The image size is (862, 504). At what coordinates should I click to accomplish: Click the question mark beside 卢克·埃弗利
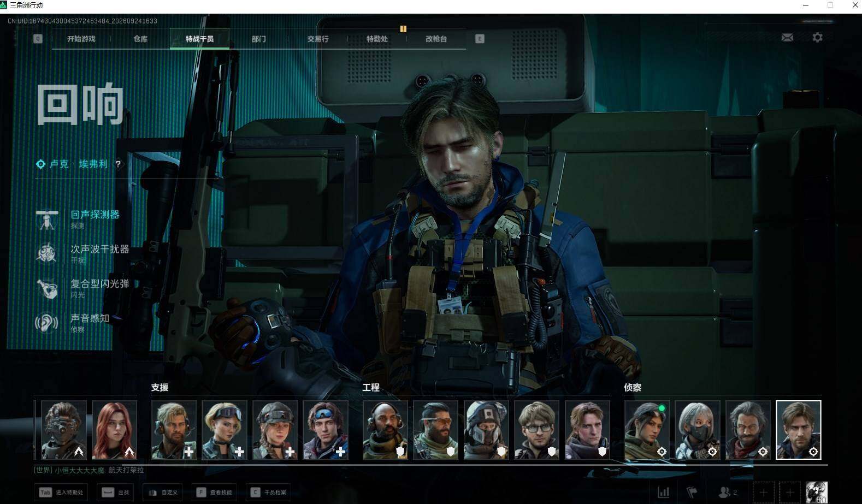click(118, 164)
